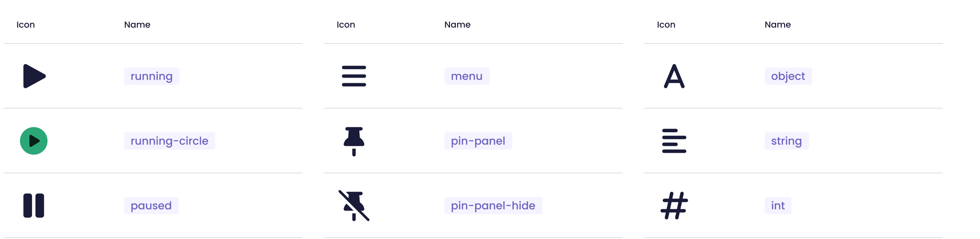Click the "paused" name tag

[x=151, y=206]
